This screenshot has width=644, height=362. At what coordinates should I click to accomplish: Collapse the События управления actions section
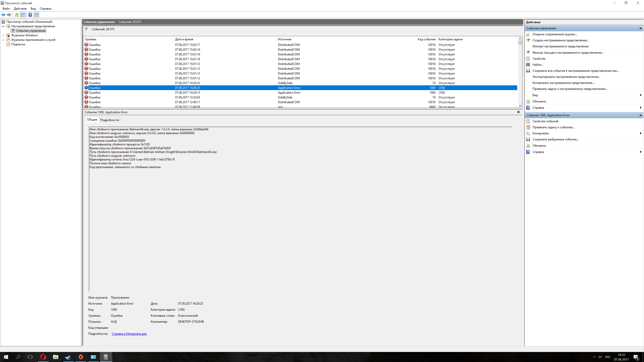pos(640,28)
